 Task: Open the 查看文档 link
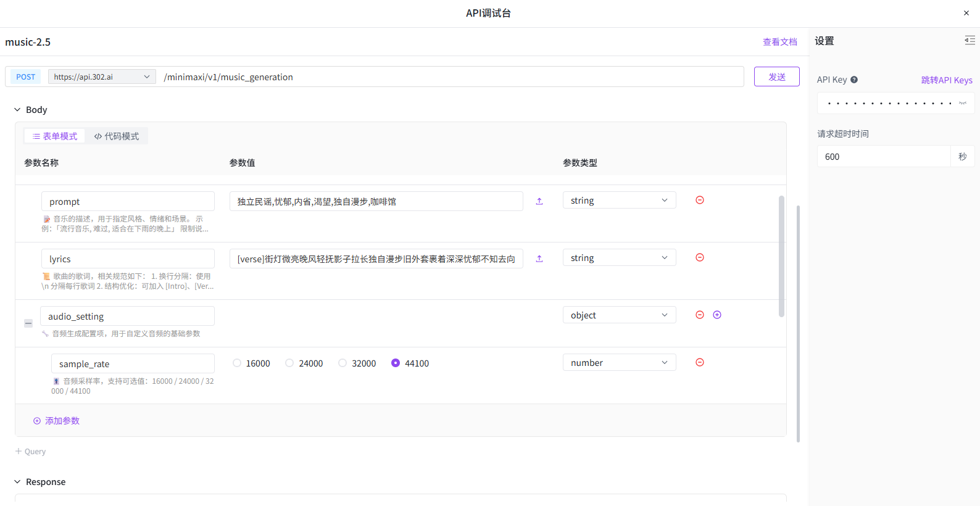click(x=780, y=42)
